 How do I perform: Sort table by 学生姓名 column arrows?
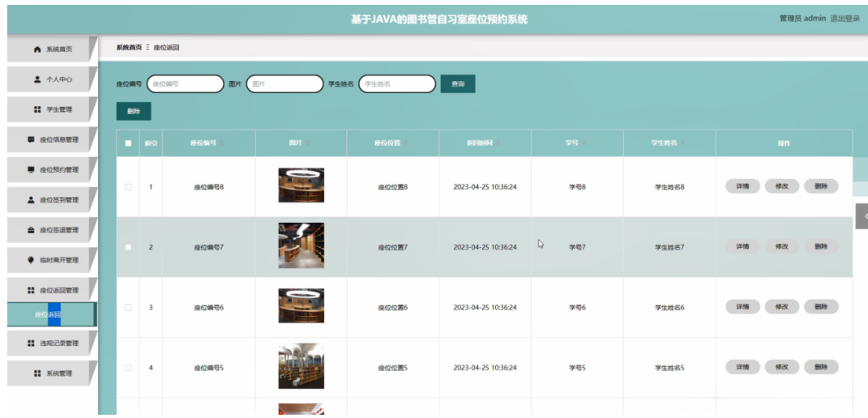click(683, 143)
